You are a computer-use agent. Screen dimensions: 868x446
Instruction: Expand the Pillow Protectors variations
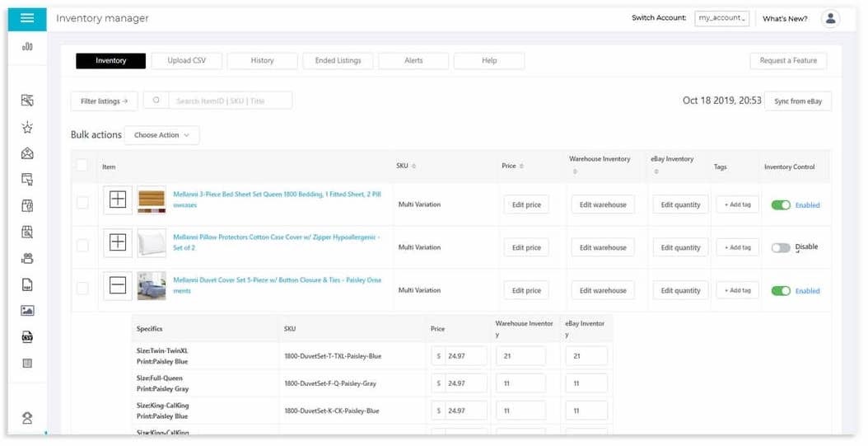coord(118,242)
